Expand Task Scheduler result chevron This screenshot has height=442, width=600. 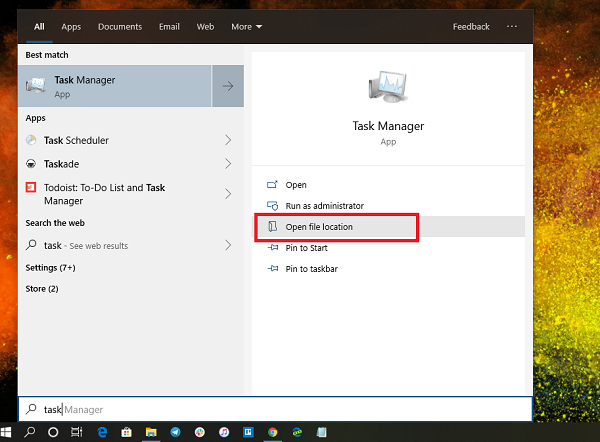point(228,140)
